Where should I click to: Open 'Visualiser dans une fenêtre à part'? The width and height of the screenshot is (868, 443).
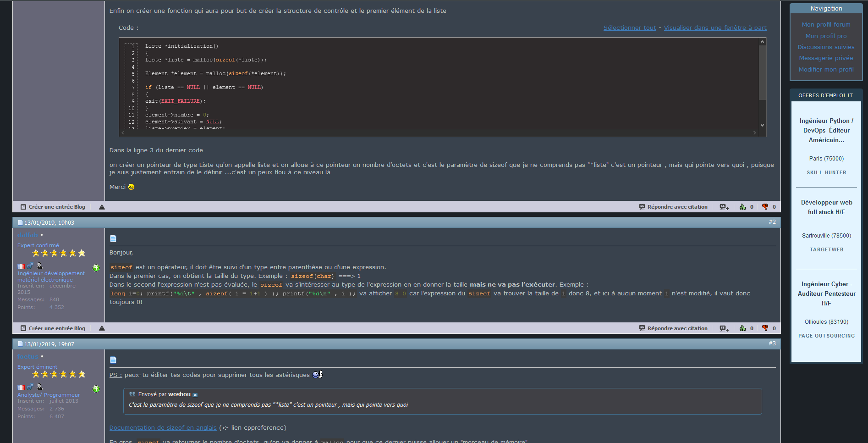tap(715, 28)
